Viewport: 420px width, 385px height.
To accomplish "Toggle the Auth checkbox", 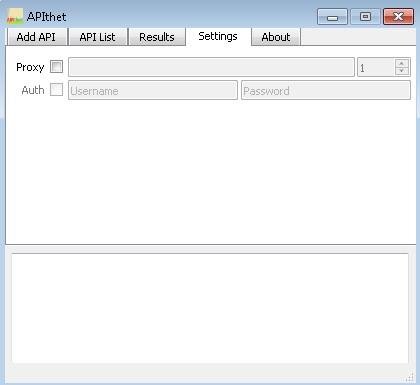I will coord(56,89).
